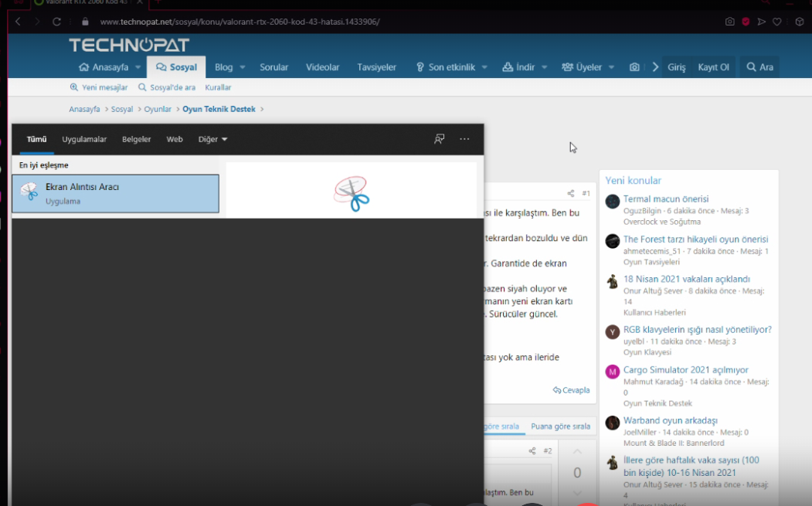Show more navigation items with the right chevron
Screen dimensions: 812x506
[656, 67]
